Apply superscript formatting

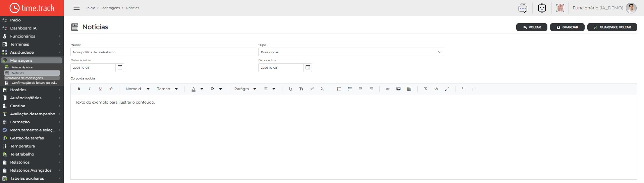pos(312,89)
